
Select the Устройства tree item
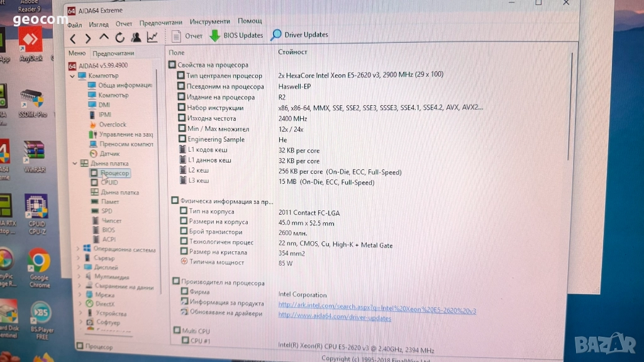[106, 314]
